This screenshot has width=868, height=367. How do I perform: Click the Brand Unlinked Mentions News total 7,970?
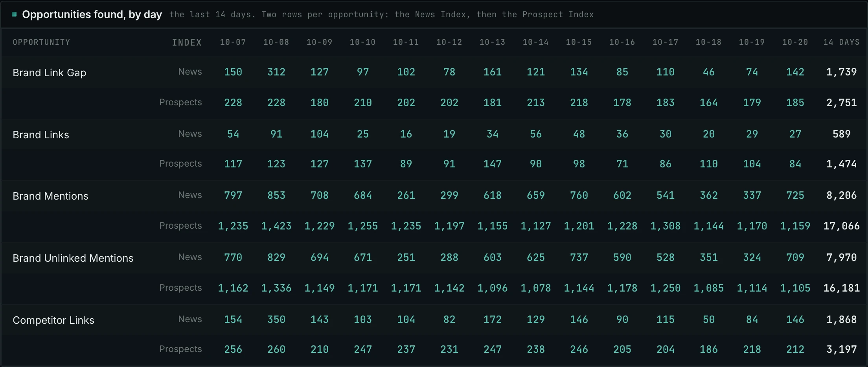[x=841, y=257]
